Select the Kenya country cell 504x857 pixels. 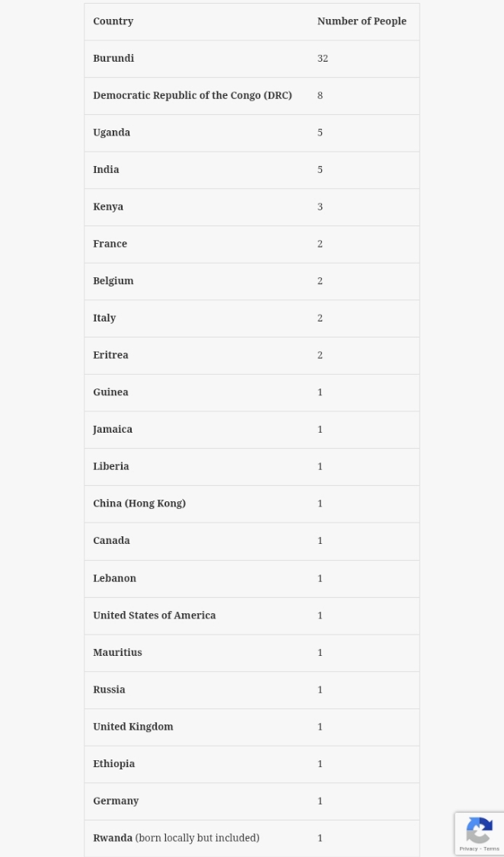coord(108,207)
